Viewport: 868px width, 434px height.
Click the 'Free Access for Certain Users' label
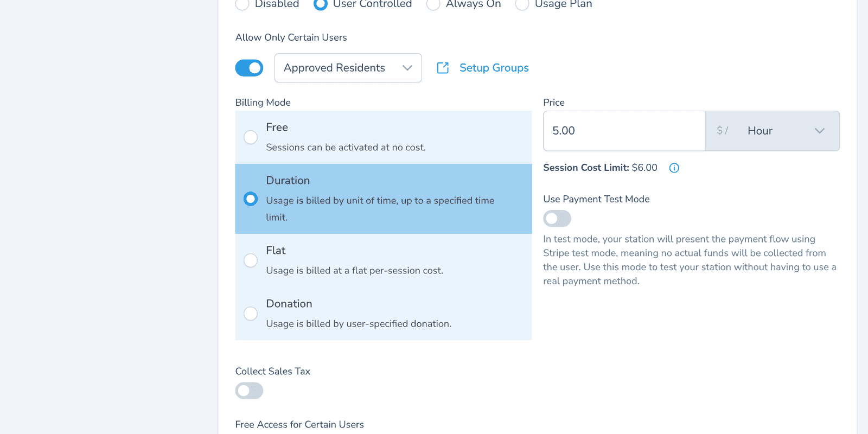pos(299,425)
